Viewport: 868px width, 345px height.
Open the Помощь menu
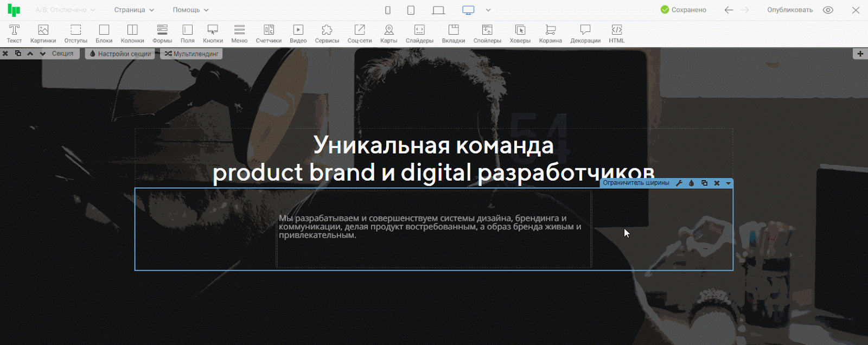click(190, 10)
